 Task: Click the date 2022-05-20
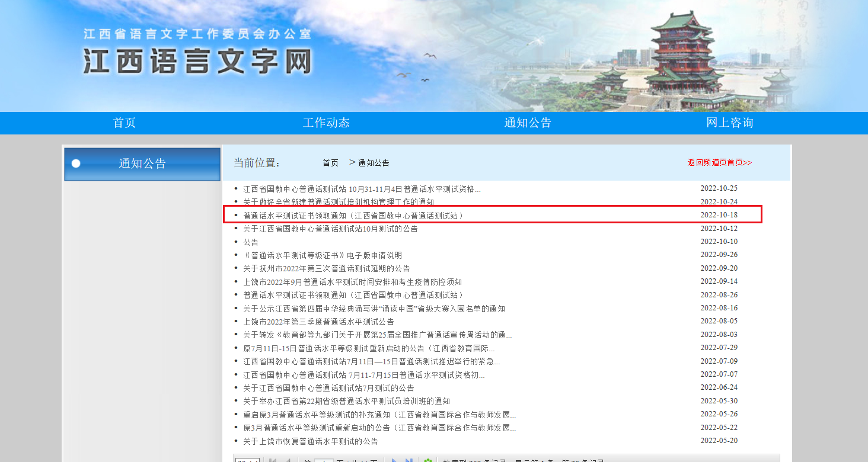pyautogui.click(x=719, y=441)
